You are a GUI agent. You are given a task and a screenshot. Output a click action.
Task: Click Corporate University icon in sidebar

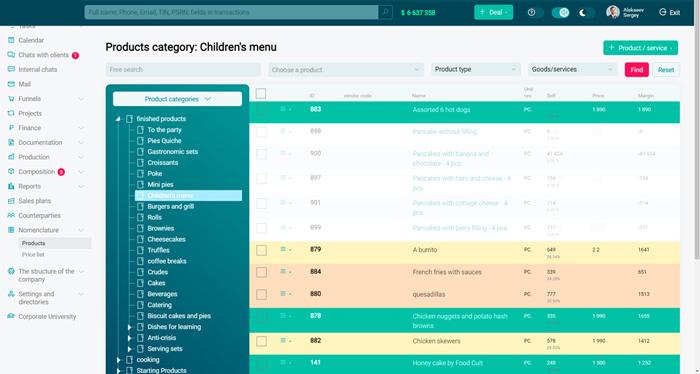(x=11, y=316)
